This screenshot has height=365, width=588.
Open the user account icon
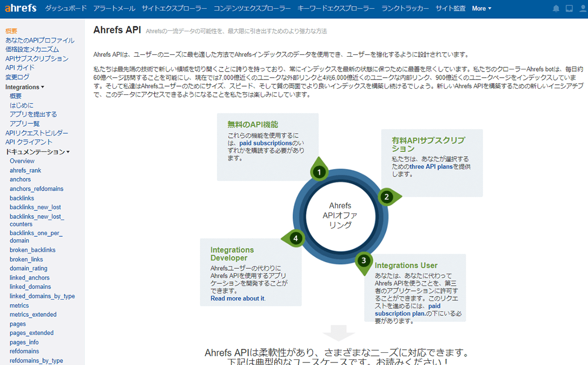[x=582, y=9]
